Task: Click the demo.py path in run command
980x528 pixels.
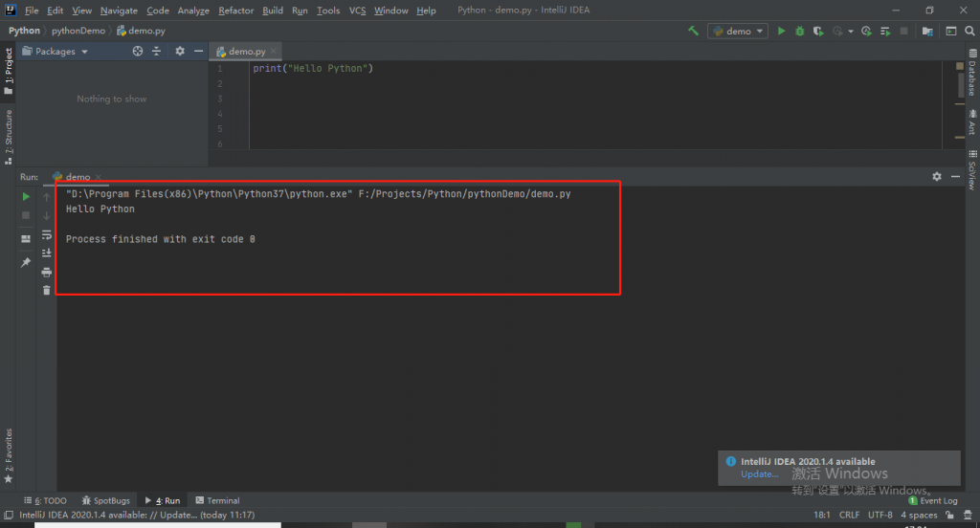Action: coord(464,194)
